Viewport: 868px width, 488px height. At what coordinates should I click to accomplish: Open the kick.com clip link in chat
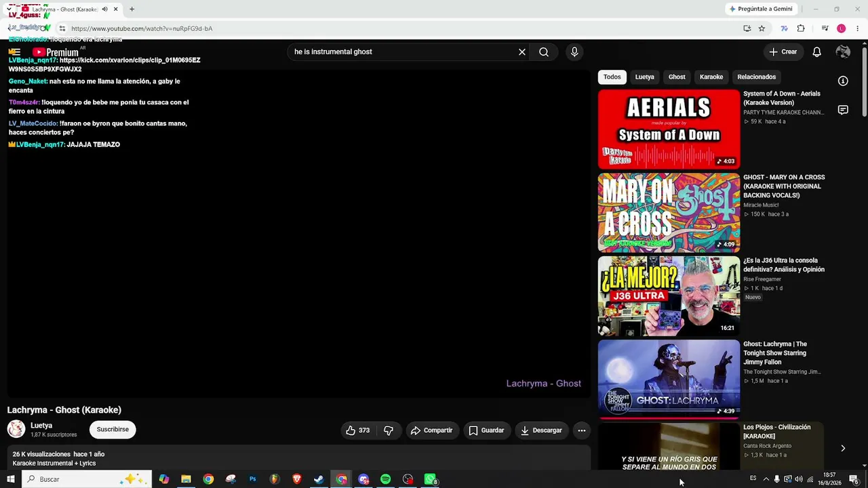coord(104,64)
